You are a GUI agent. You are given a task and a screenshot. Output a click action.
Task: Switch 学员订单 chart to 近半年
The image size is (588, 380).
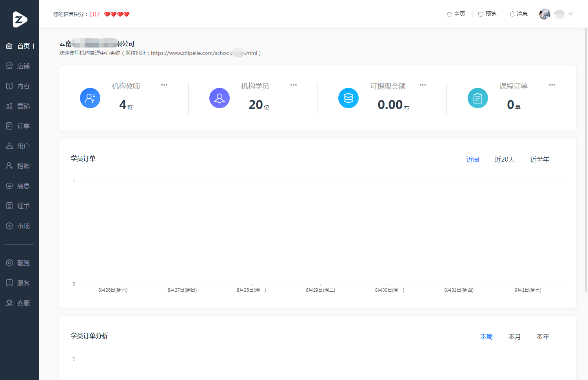[540, 159]
